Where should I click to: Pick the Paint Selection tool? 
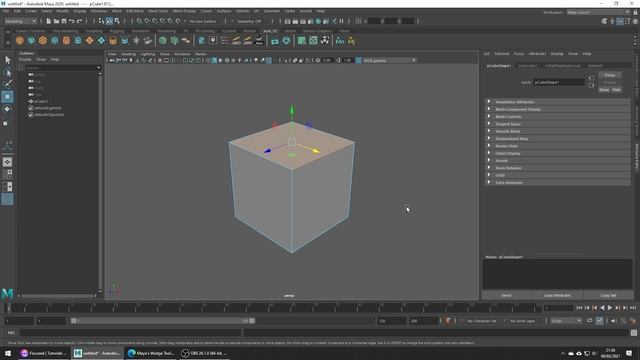click(x=7, y=84)
